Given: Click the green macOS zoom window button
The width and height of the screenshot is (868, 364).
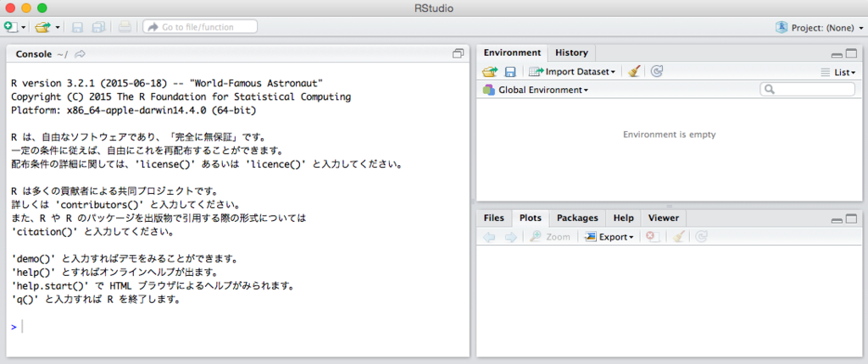Looking at the screenshot, I should click(x=42, y=8).
